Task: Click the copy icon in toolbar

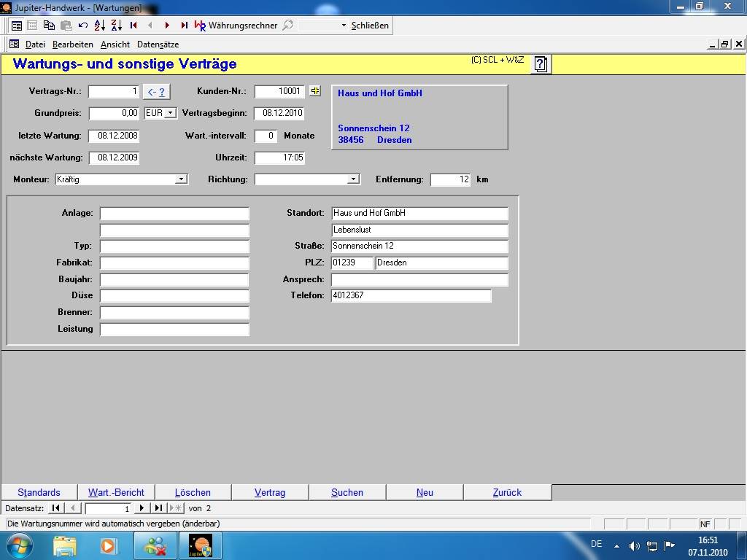Action: pyautogui.click(x=49, y=25)
